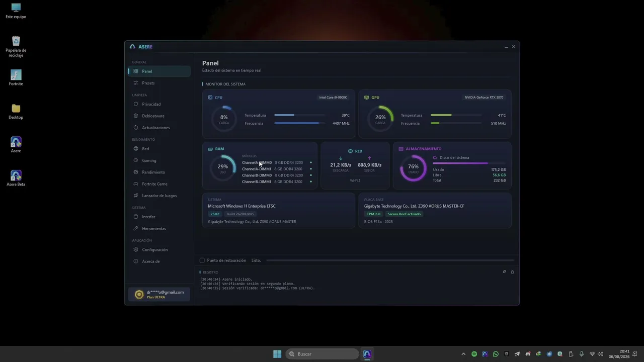This screenshot has height=362, width=644.
Task: Click the taskbar clock showing 20:41
Action: pyautogui.click(x=619, y=354)
